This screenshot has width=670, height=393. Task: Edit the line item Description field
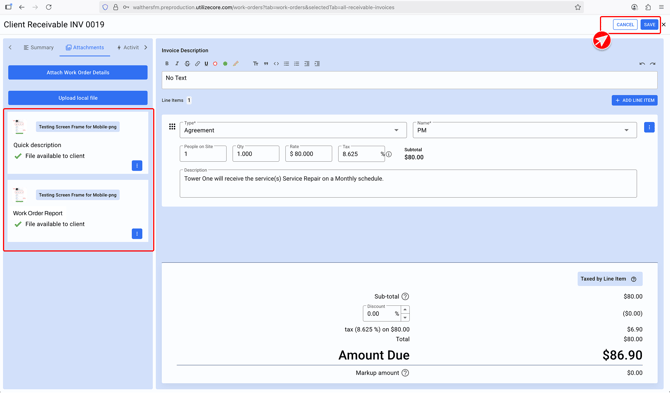click(x=408, y=184)
